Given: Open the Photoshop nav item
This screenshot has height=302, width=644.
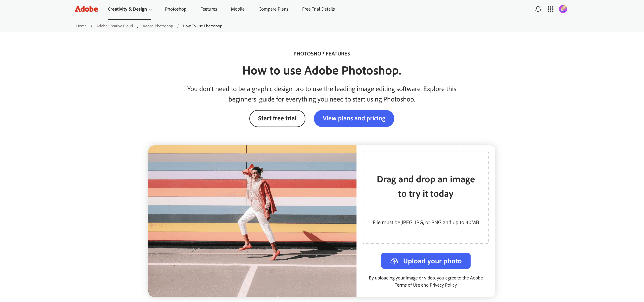Looking at the screenshot, I should click(176, 9).
